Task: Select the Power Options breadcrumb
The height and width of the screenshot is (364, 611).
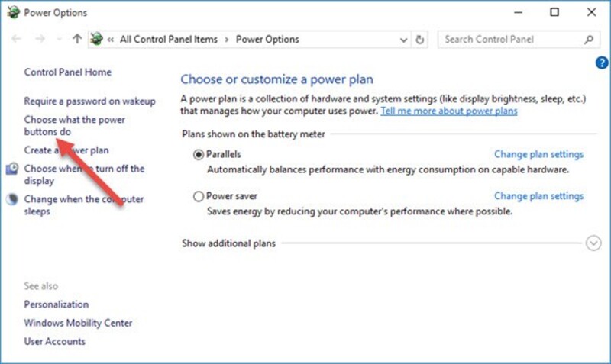Action: pos(267,40)
